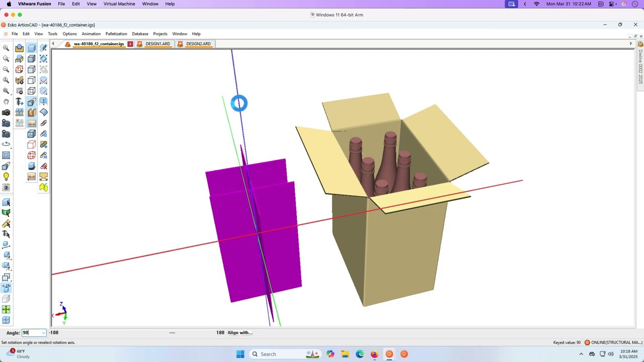Toggle the solid shaded cube view mode

tap(31, 48)
